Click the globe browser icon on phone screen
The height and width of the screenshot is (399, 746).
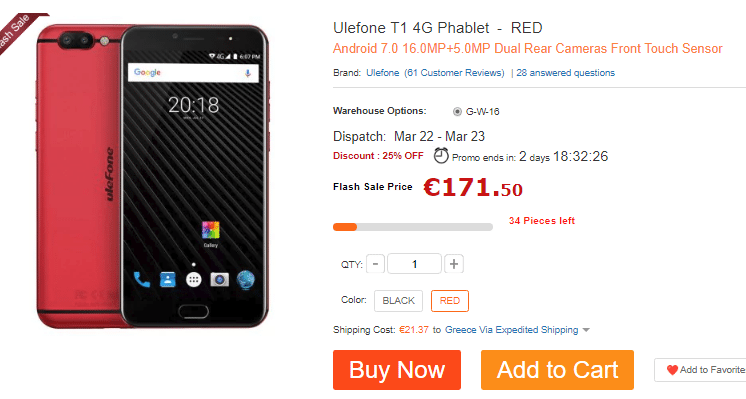(x=245, y=280)
